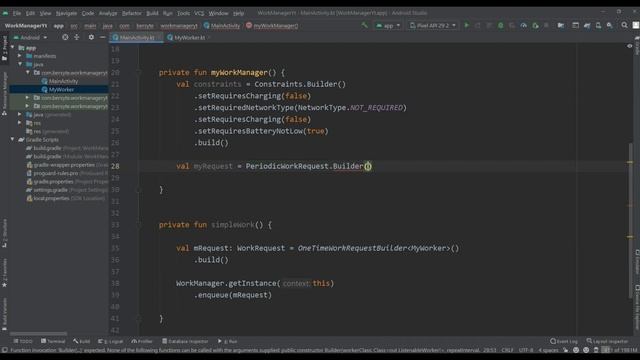Open the TODO tool window
Screen dimensions: 640x360
(x=23, y=341)
